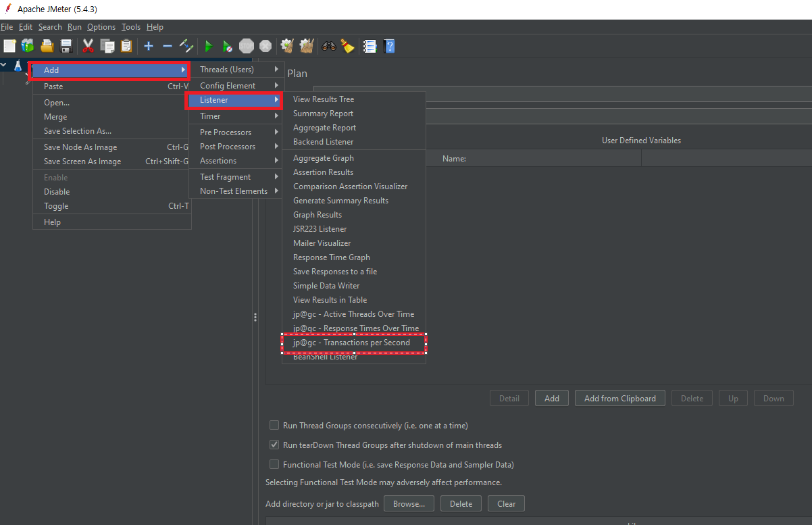Open the Search menu
812x525 pixels.
click(x=50, y=27)
